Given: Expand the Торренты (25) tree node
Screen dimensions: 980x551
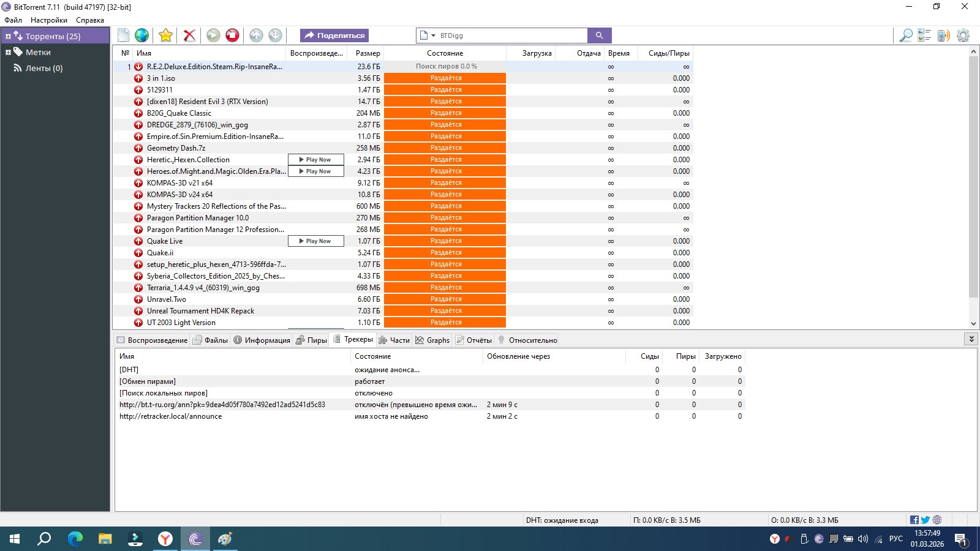Looking at the screenshot, I should pos(8,37).
